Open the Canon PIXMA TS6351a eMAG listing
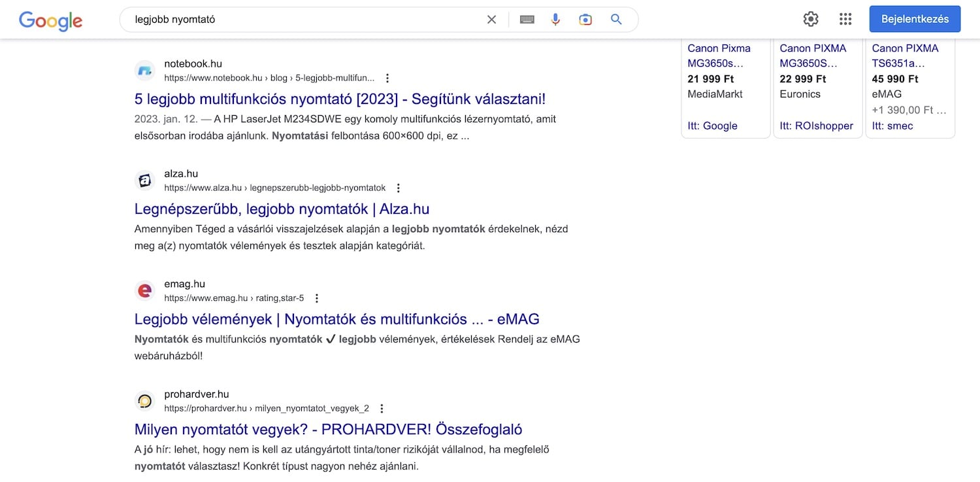The image size is (980, 482). 905,56
